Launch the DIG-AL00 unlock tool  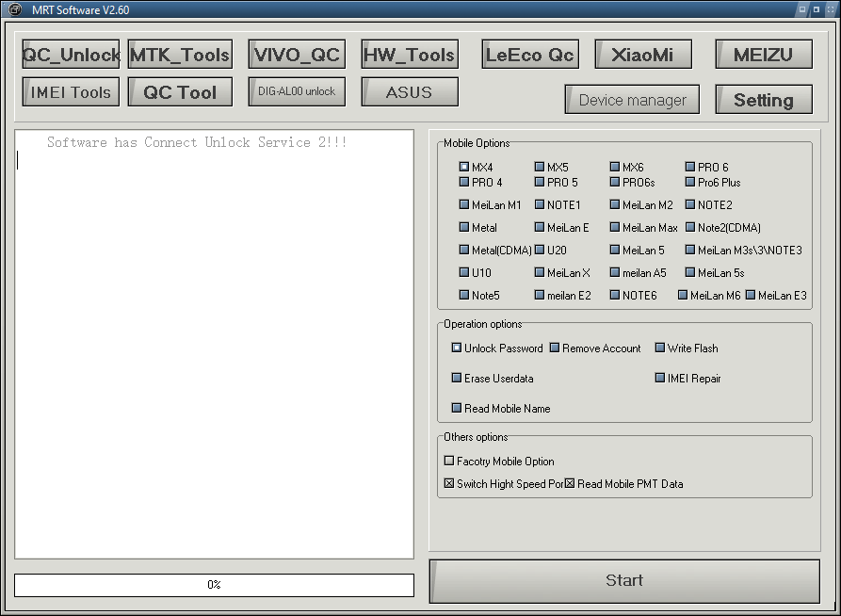click(x=296, y=91)
